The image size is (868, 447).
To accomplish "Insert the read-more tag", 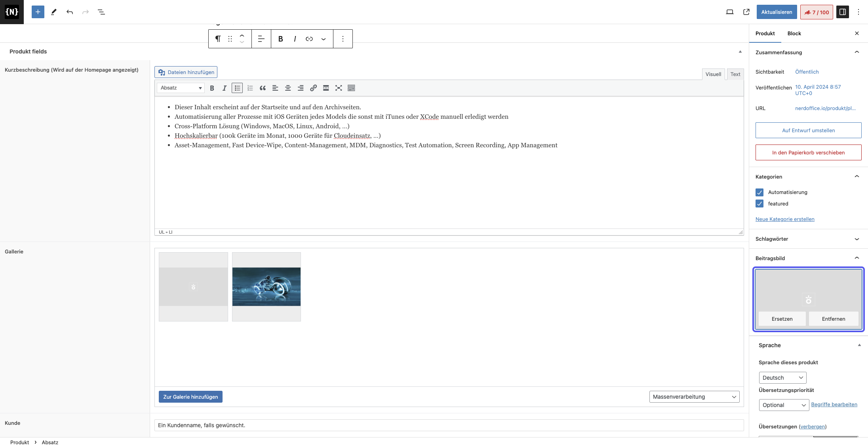I will coord(326,88).
